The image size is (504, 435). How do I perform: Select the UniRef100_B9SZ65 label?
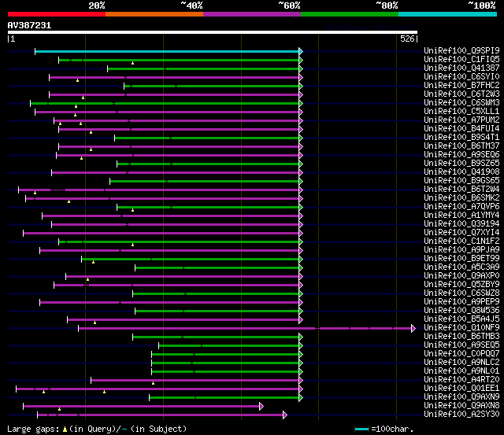click(x=461, y=163)
